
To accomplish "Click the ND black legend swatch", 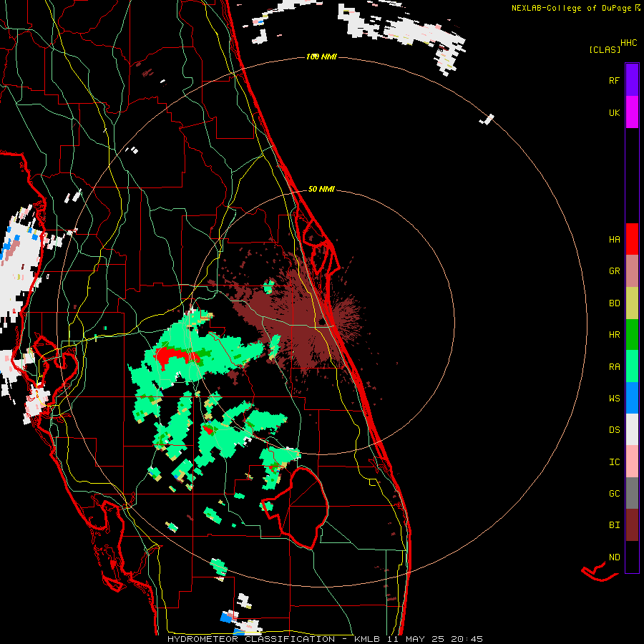I will coord(632,557).
